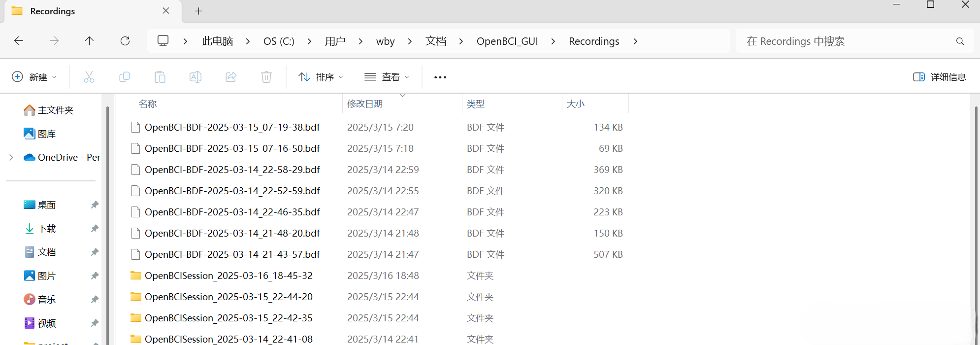This screenshot has width=980, height=345.
Task: Click the Cut scissors icon in toolbar
Action: 89,77
